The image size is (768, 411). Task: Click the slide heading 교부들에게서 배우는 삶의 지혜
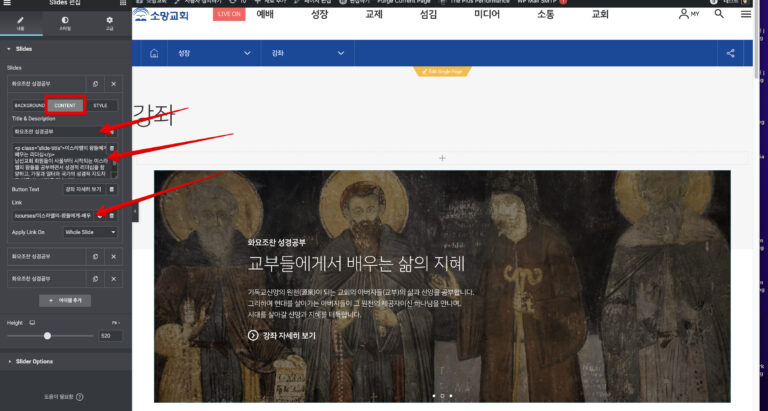coord(356,264)
